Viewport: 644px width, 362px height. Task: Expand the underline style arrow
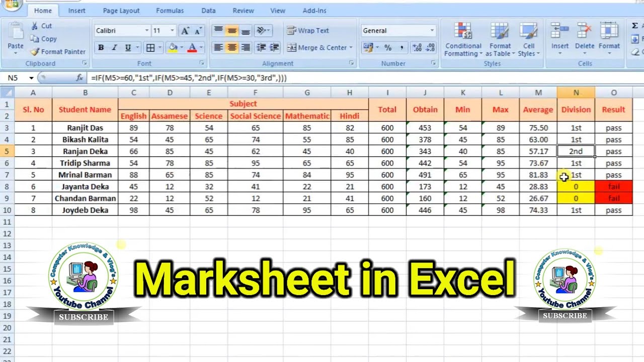[x=137, y=48]
